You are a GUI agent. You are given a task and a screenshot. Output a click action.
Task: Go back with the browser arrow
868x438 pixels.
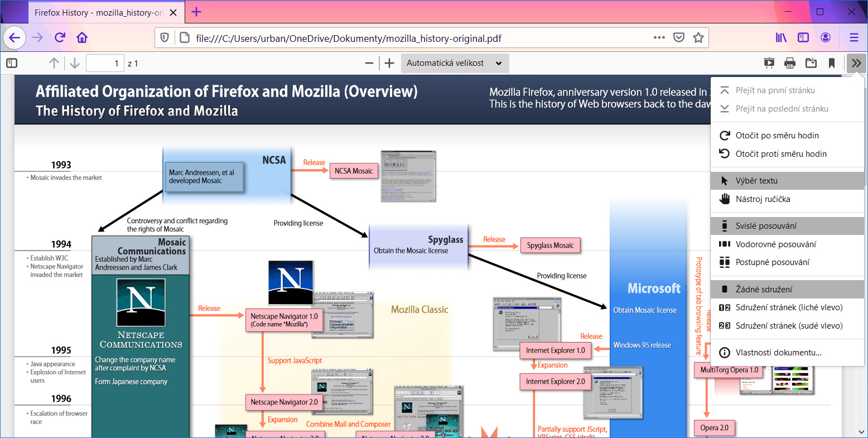click(x=15, y=38)
